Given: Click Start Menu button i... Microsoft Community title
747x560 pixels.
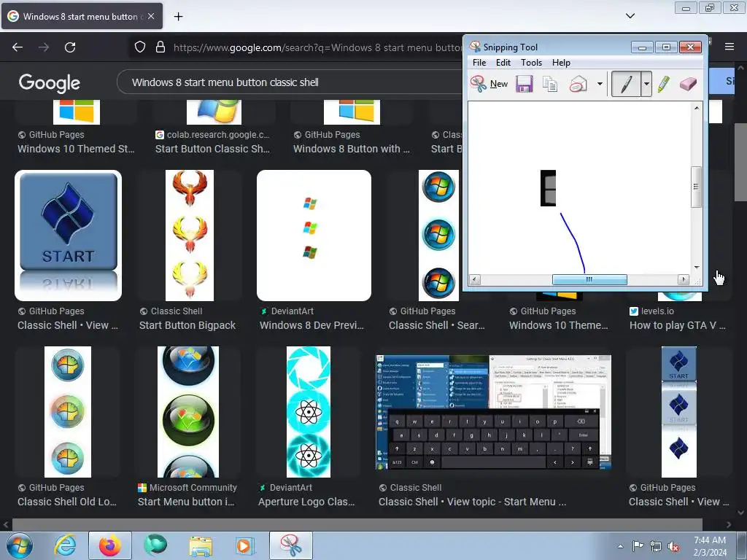Looking at the screenshot, I should [x=186, y=502].
